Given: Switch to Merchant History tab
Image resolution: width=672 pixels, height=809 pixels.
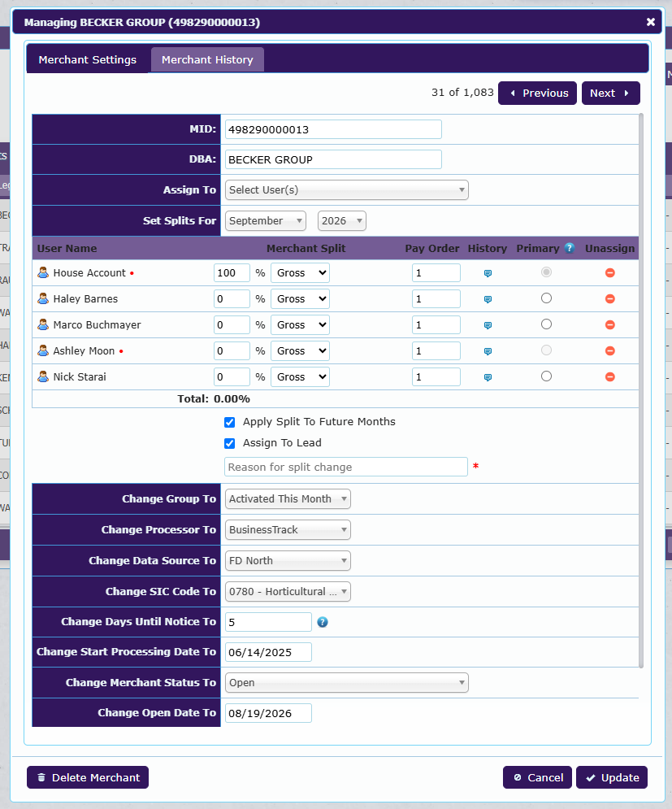Looking at the screenshot, I should point(207,60).
